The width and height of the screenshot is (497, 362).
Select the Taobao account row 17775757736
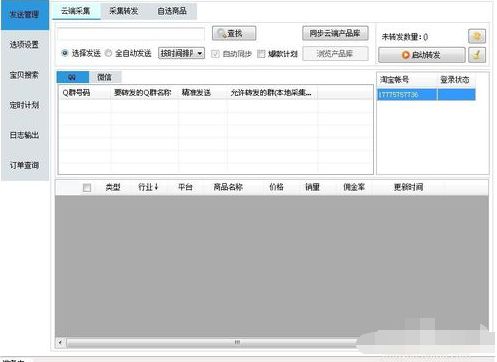click(426, 95)
